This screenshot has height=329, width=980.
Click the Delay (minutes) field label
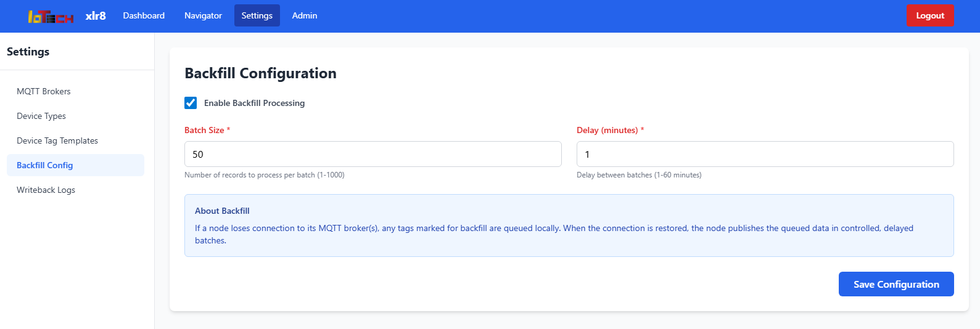[x=607, y=130]
